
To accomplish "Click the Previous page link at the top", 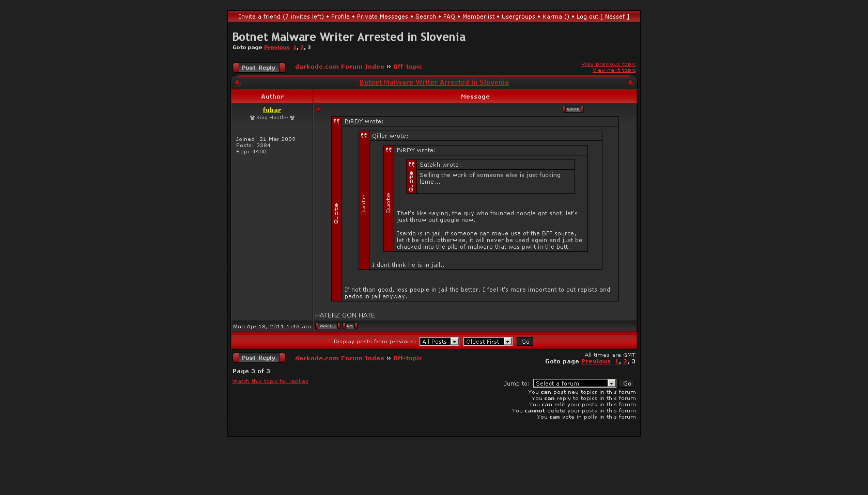I will (276, 47).
